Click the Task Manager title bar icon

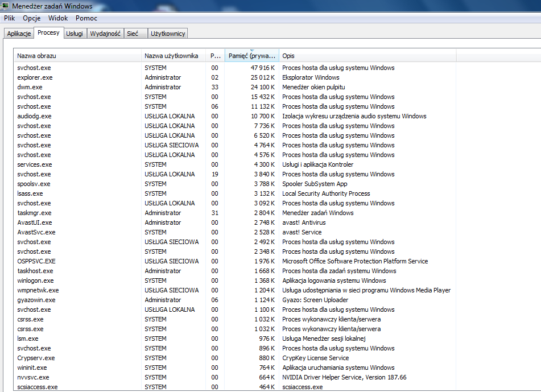(x=5, y=6)
